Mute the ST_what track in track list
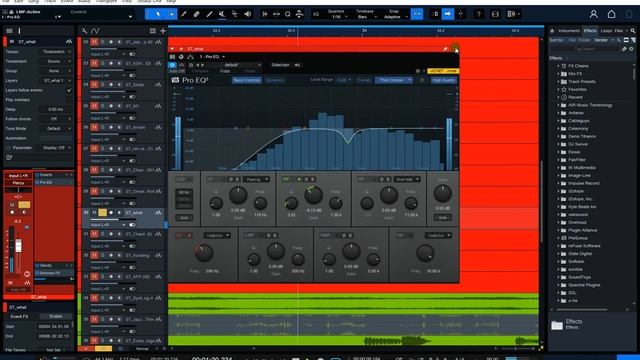Viewport: 640px width, 360px height. pyautogui.click(x=94, y=213)
